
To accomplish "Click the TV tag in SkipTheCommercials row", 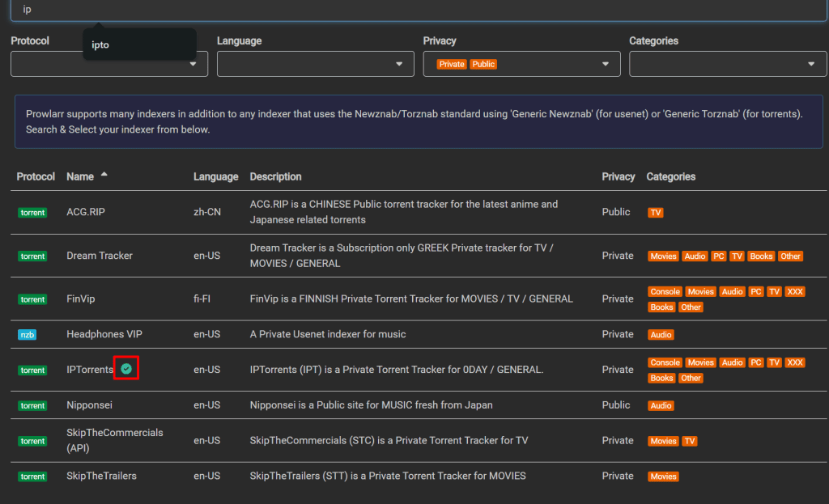I will (x=689, y=441).
